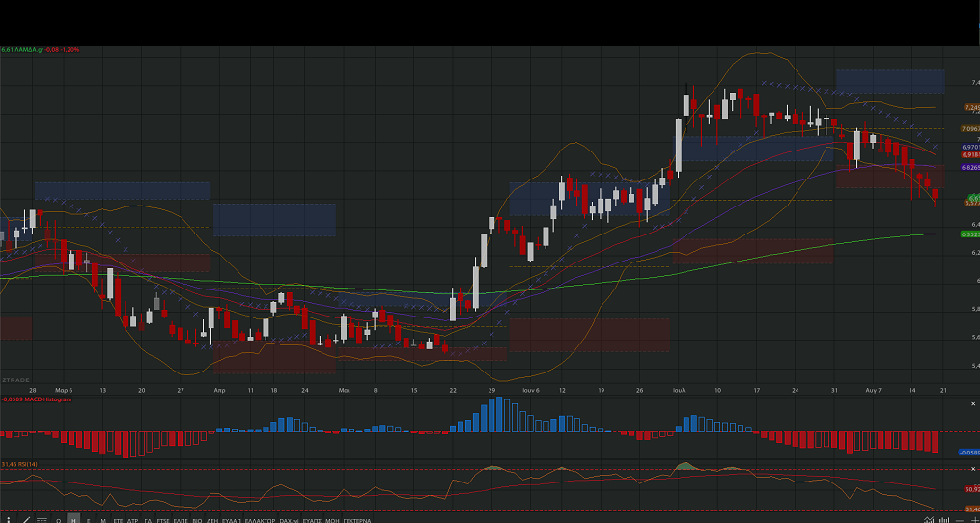Screen dimensions: 980x523
Task: Open the three-dot chart options menu
Action: point(9,520)
